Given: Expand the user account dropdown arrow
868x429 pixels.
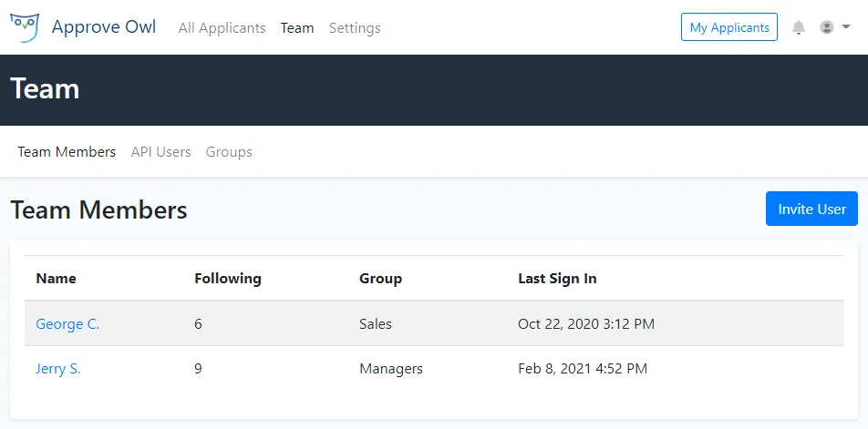Looking at the screenshot, I should (846, 27).
